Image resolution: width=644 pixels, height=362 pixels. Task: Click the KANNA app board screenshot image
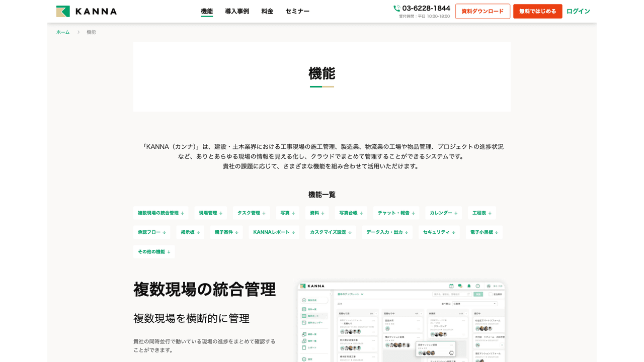coord(401,322)
